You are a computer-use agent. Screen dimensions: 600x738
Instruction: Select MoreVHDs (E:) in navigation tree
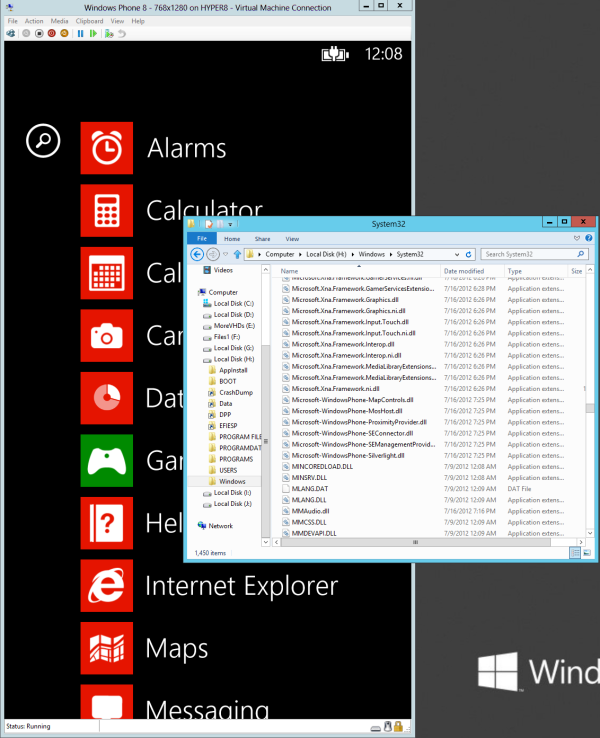pos(234,326)
